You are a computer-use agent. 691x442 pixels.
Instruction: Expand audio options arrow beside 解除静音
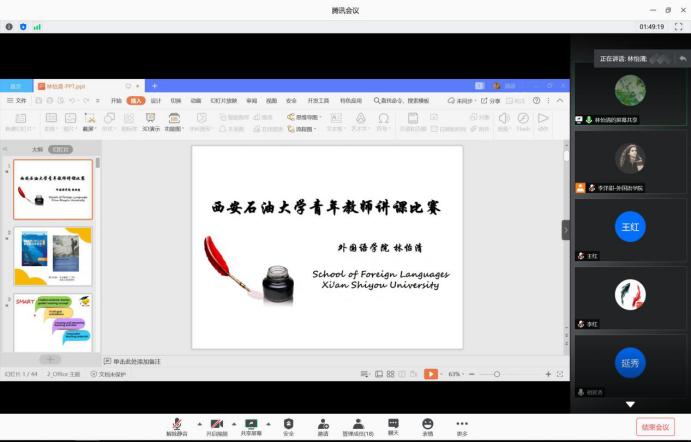pyautogui.click(x=198, y=423)
